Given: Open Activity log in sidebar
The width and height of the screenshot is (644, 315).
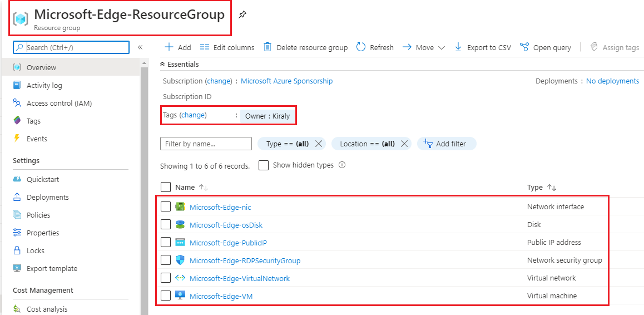Looking at the screenshot, I should pos(44,85).
